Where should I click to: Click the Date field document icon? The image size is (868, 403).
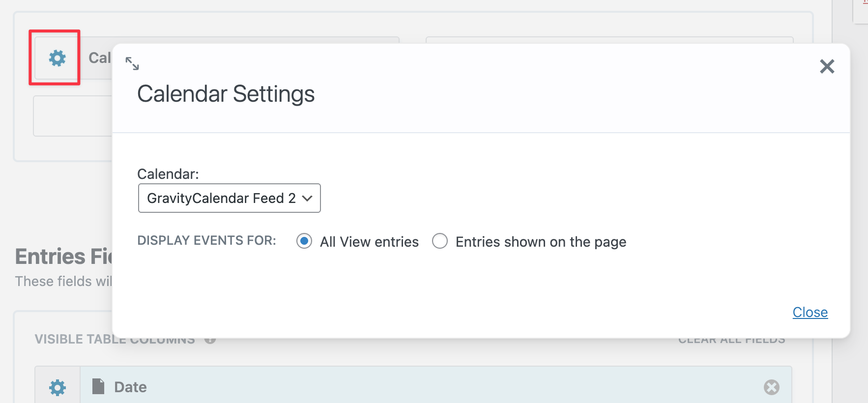click(x=98, y=387)
